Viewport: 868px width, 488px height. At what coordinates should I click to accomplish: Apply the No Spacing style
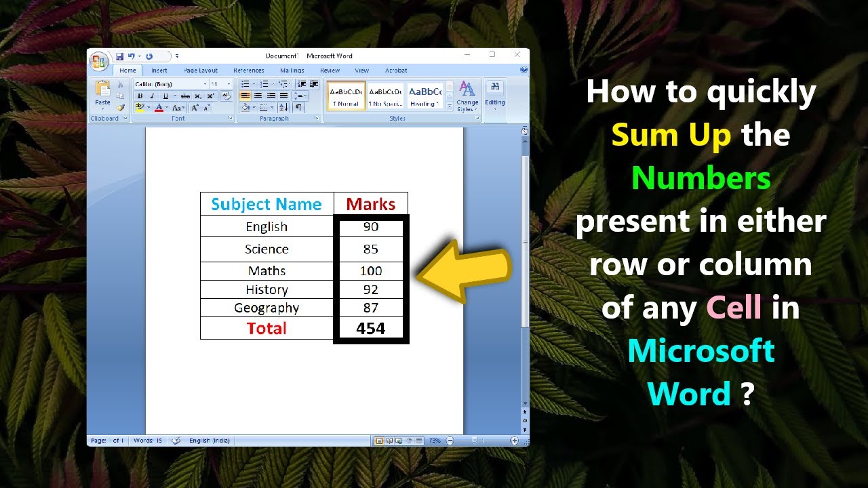click(386, 96)
